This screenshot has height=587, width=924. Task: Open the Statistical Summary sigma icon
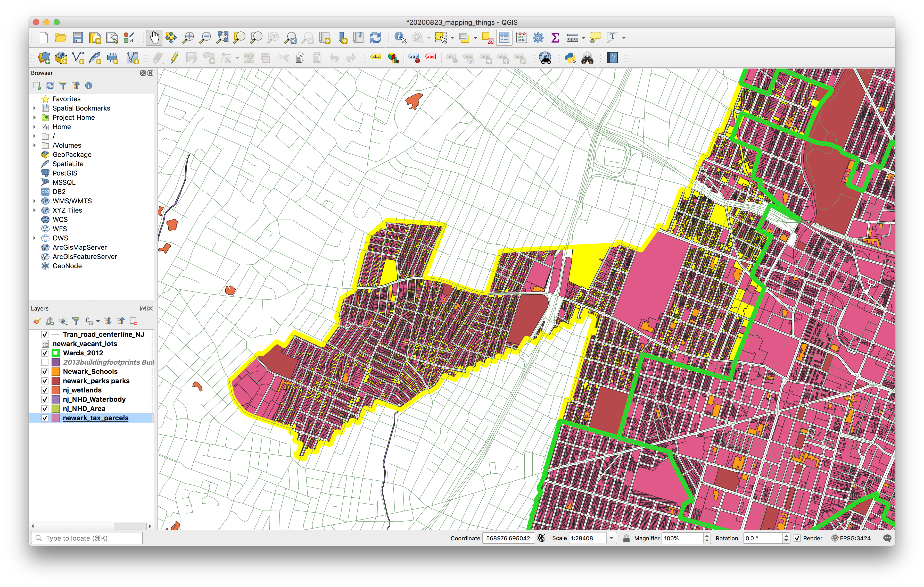click(x=555, y=38)
